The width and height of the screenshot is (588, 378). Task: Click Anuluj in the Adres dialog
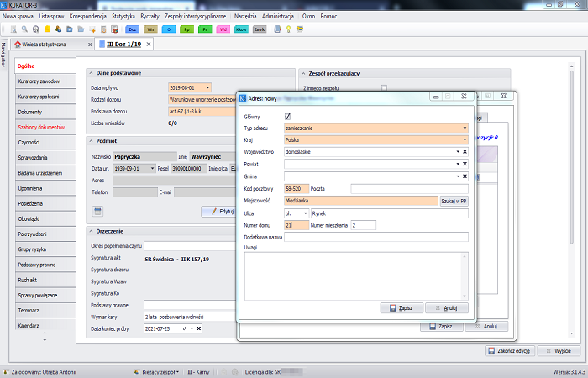tap(447, 308)
